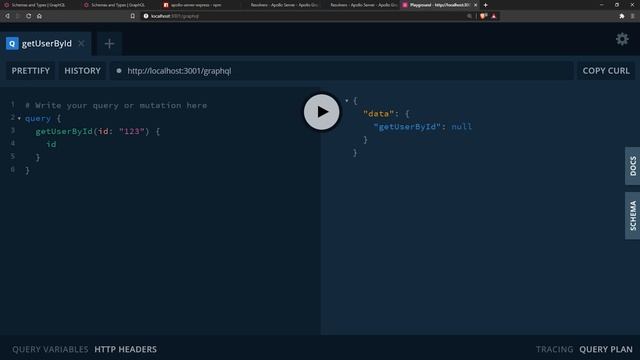The height and width of the screenshot is (360, 640).
Task: Open the browser extensions puzzle icon
Action: tap(622, 16)
